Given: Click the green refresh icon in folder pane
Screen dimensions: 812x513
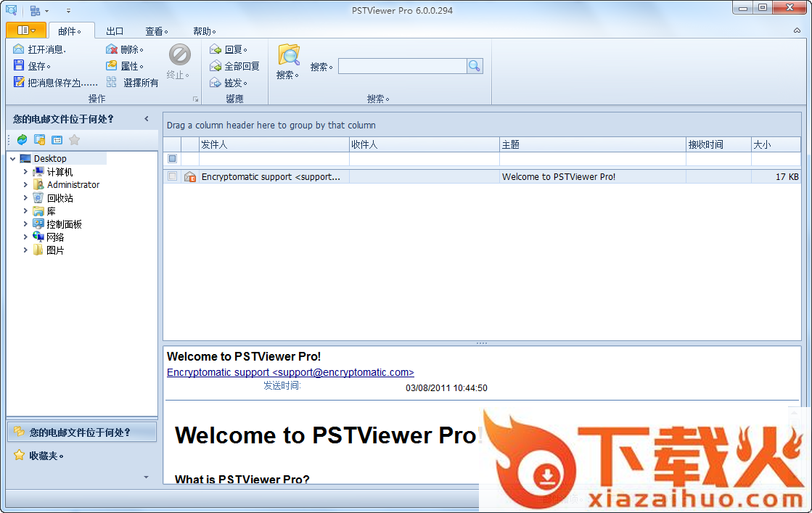Looking at the screenshot, I should tap(22, 140).
